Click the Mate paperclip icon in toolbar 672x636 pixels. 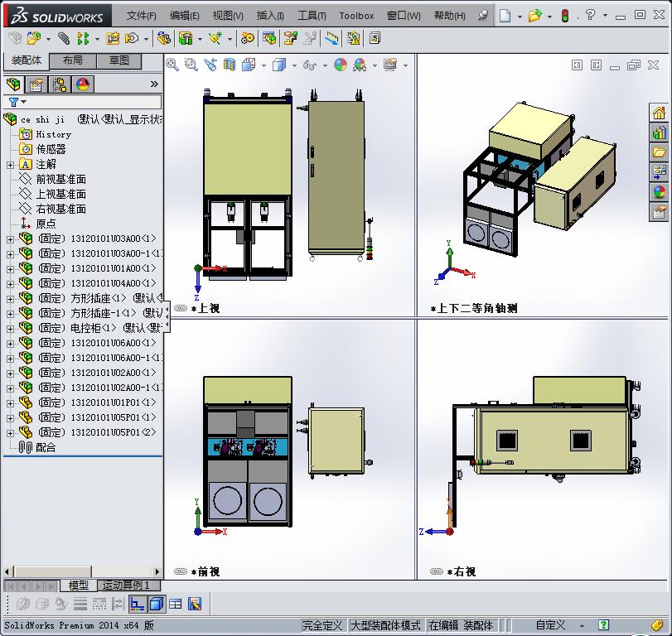[64, 39]
